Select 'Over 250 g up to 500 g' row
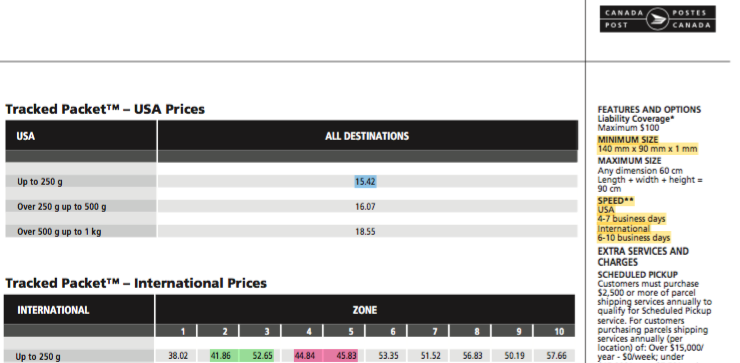The height and width of the screenshot is (363, 740). (62, 207)
